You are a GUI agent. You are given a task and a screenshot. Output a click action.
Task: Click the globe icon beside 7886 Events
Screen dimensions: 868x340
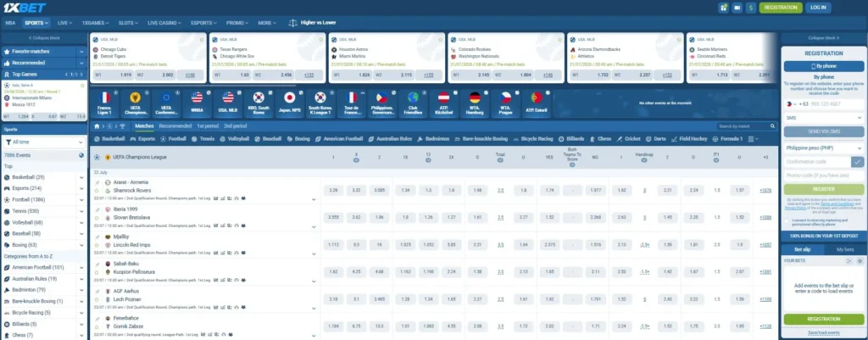click(x=81, y=156)
